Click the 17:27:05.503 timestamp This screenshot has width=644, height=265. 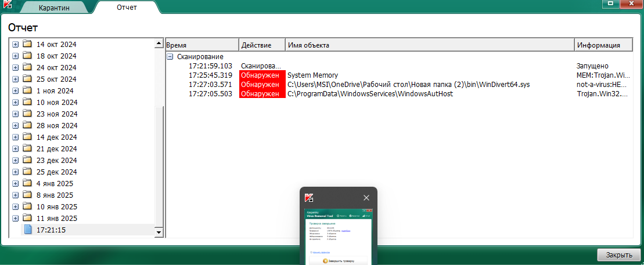tap(211, 94)
